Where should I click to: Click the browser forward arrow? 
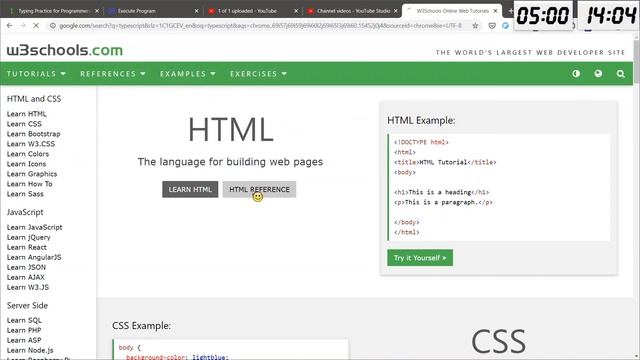pos(23,25)
